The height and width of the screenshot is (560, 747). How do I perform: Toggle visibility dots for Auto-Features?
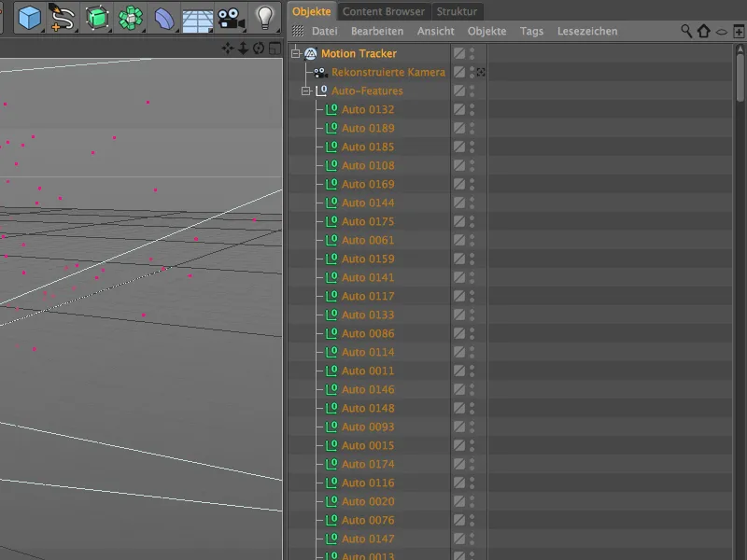pos(472,91)
